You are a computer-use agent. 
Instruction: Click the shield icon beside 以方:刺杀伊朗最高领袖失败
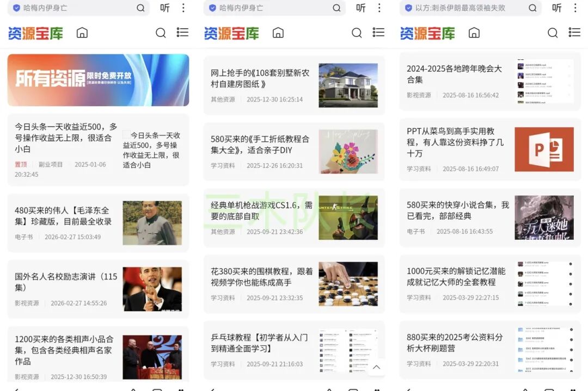408,8
